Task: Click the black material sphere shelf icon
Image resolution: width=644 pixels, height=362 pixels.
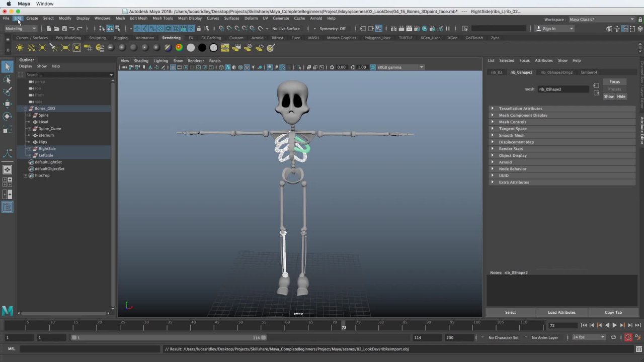Action: 202,48
